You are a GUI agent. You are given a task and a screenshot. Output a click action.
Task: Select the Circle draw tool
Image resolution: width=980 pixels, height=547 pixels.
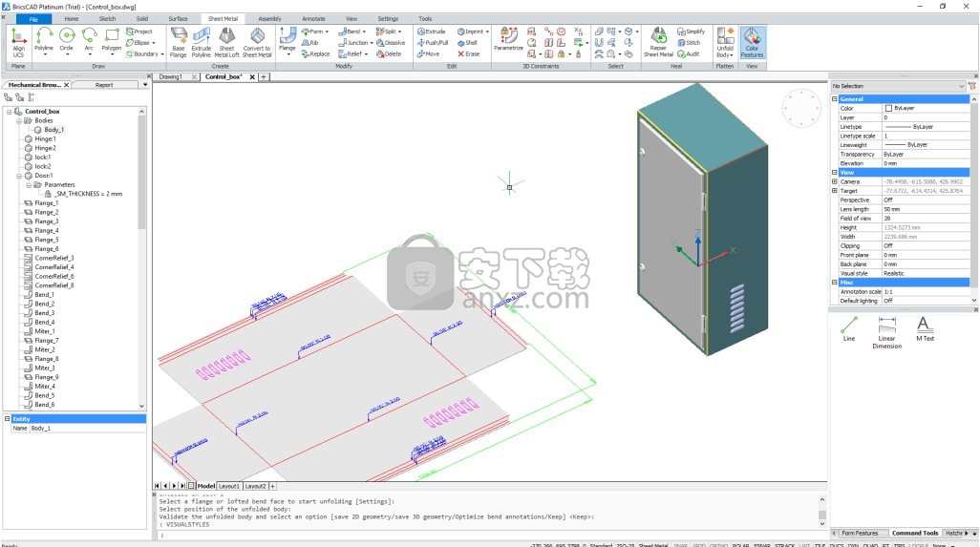pyautogui.click(x=66, y=41)
